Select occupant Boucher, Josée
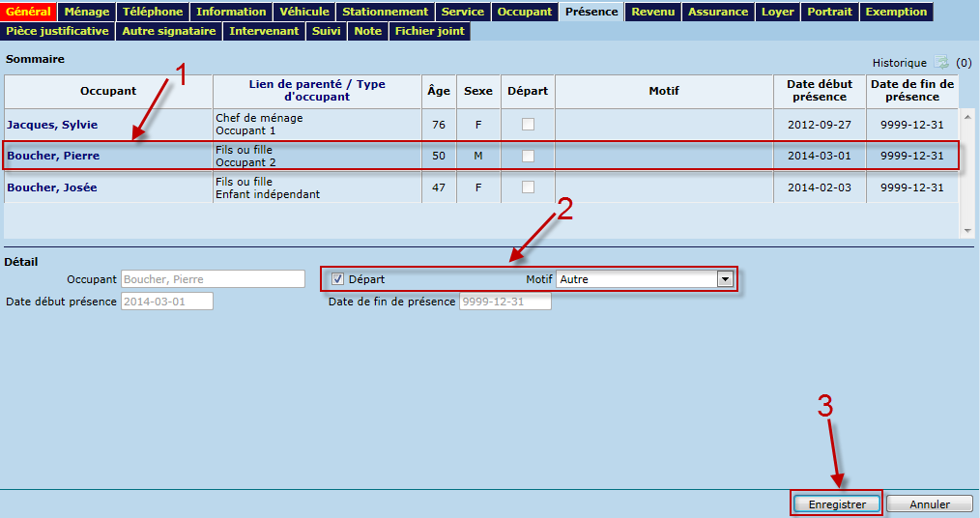980x518 pixels. pos(52,187)
